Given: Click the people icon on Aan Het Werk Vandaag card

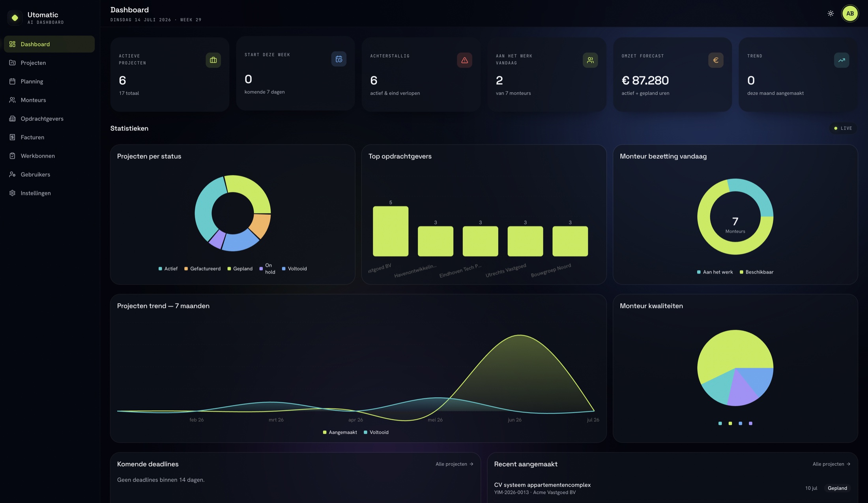Looking at the screenshot, I should (590, 60).
